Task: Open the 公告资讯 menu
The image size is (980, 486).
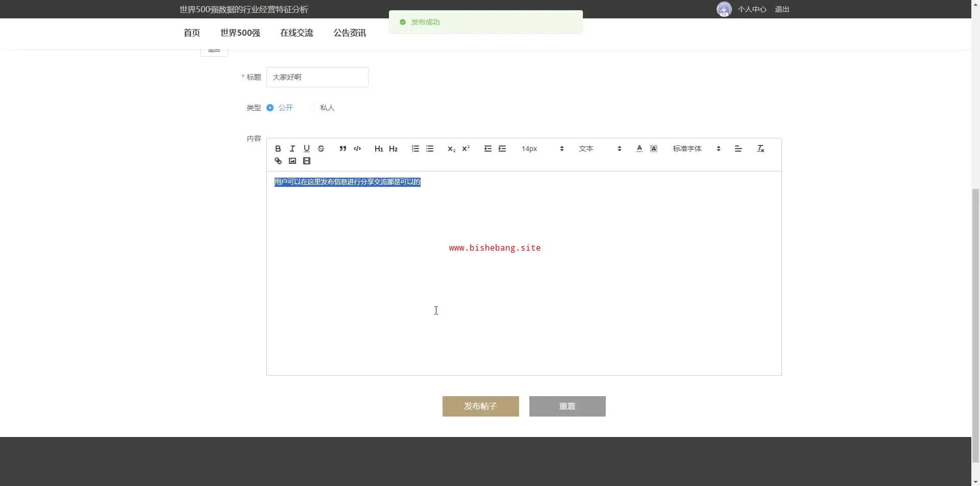Action: click(x=350, y=33)
